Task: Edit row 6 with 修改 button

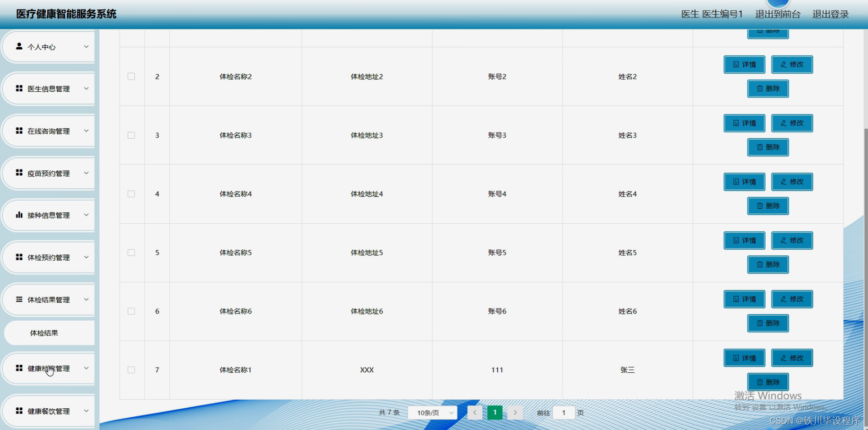Action: (x=792, y=299)
